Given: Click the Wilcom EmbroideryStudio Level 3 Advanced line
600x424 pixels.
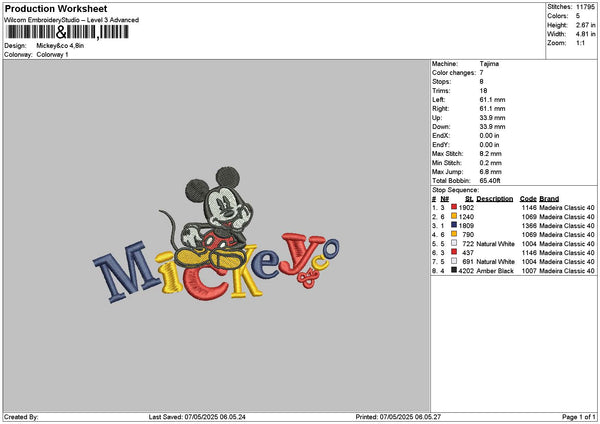Looking at the screenshot, I should 71,20.
